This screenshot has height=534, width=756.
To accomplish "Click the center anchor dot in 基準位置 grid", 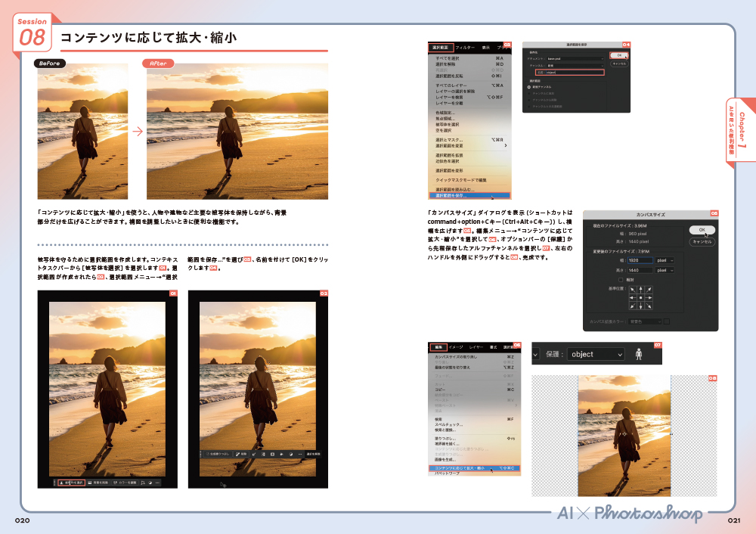I will click(640, 297).
